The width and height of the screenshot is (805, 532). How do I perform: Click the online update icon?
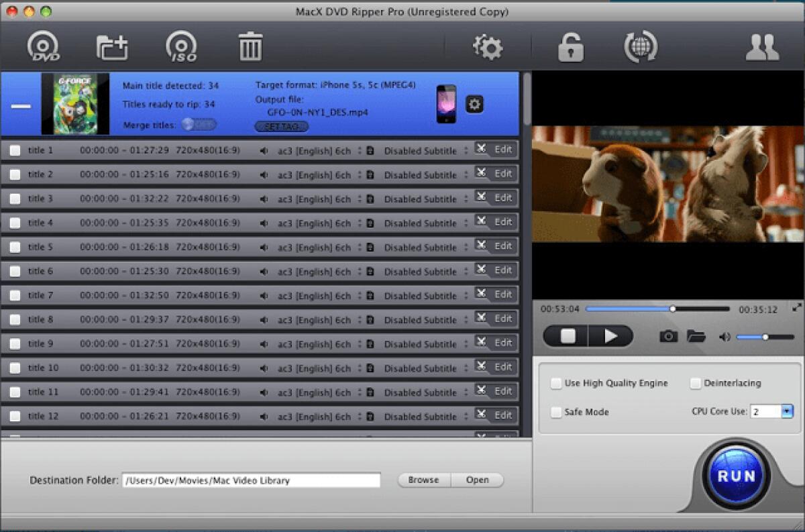[639, 47]
